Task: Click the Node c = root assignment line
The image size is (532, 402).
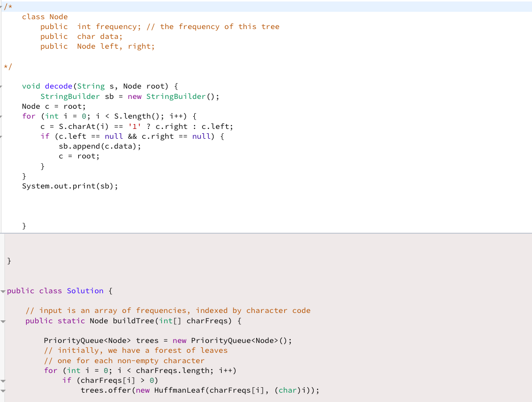Action: pos(53,106)
